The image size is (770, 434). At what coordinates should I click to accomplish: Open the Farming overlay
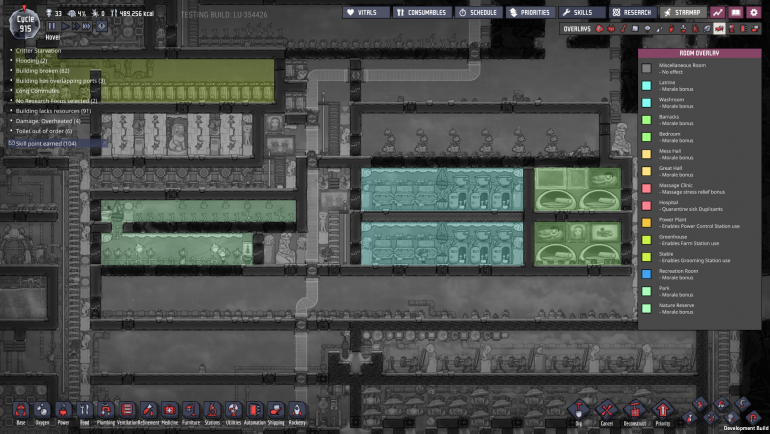[707, 28]
